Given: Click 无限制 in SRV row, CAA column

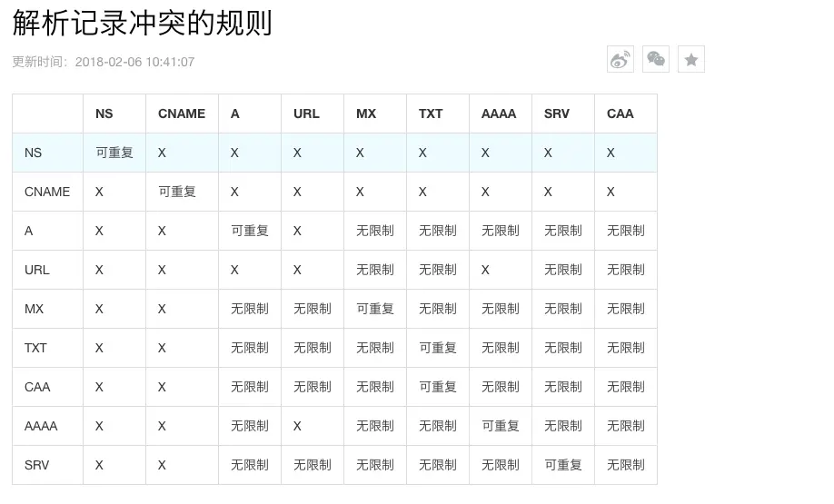Looking at the screenshot, I should [626, 465].
